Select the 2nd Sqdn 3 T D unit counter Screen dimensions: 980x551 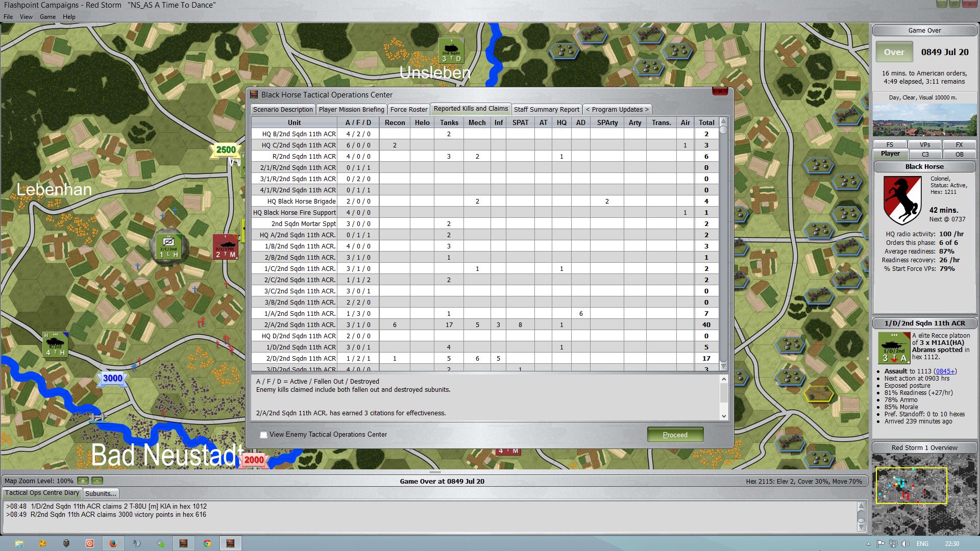point(451,51)
